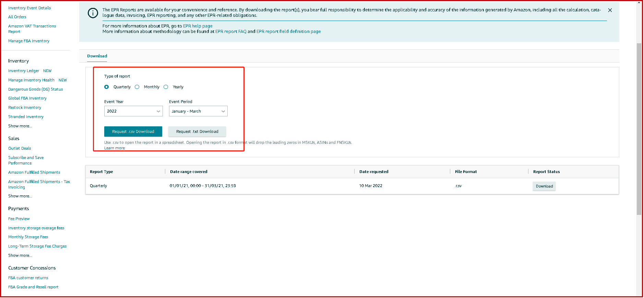Click Request .csv Download button

click(x=133, y=131)
